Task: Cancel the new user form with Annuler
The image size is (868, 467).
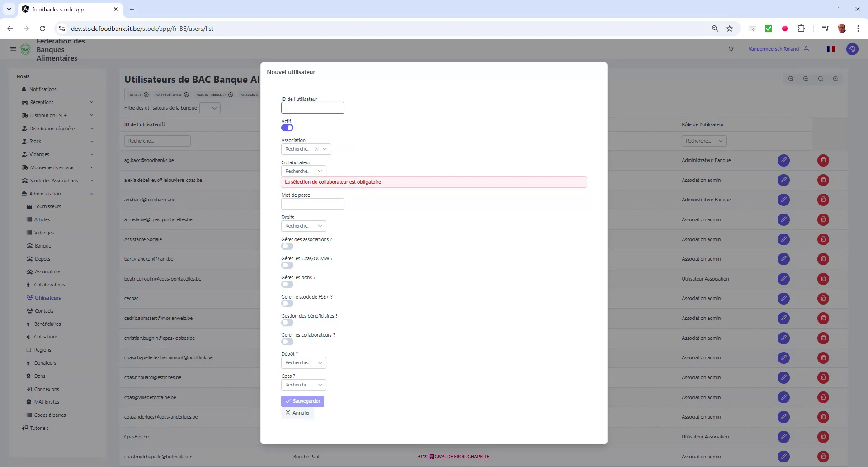Action: click(x=297, y=413)
